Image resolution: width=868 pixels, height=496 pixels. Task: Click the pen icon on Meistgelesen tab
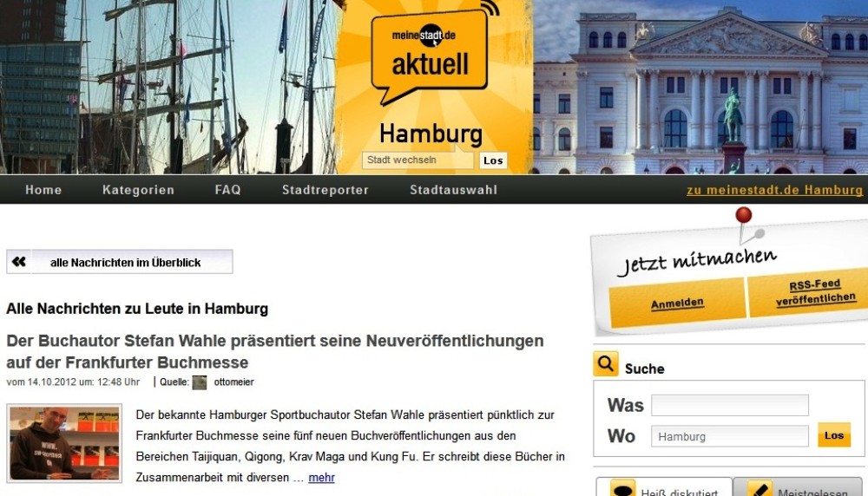point(759,489)
